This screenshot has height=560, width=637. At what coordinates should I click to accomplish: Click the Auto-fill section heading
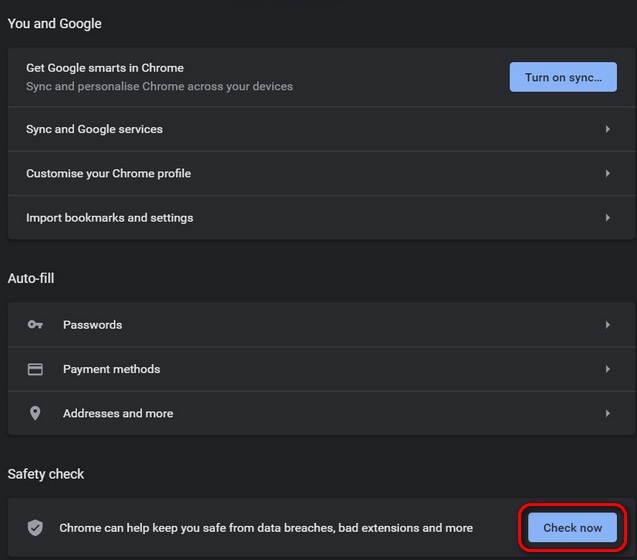coord(31,278)
